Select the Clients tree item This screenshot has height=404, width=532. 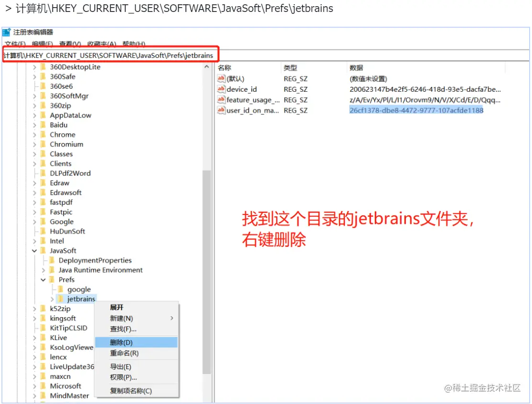(61, 163)
